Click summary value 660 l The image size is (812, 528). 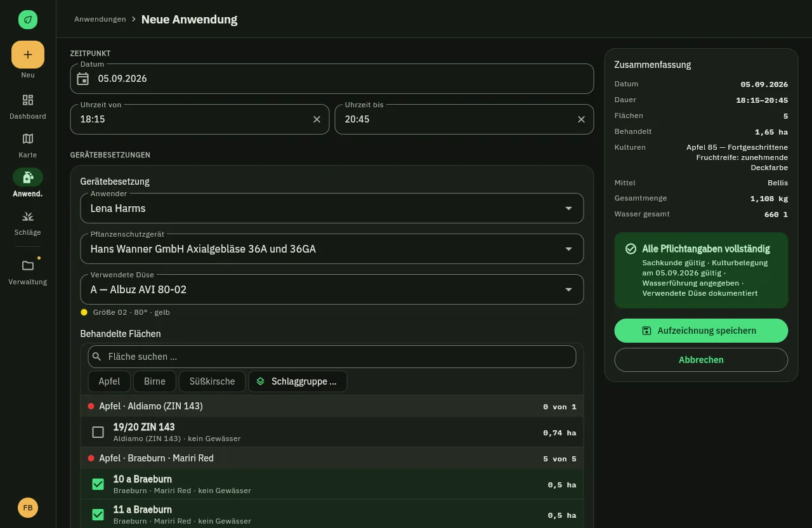click(776, 214)
